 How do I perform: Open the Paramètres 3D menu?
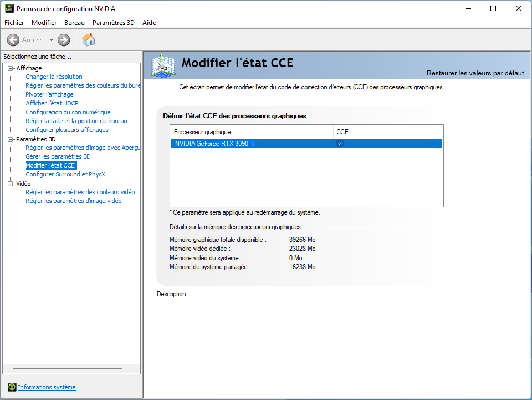pos(113,23)
